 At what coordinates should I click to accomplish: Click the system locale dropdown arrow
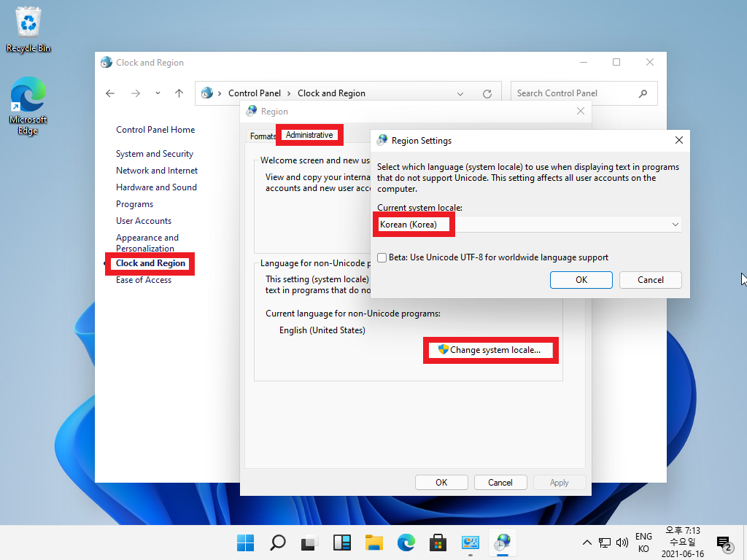pyautogui.click(x=675, y=225)
